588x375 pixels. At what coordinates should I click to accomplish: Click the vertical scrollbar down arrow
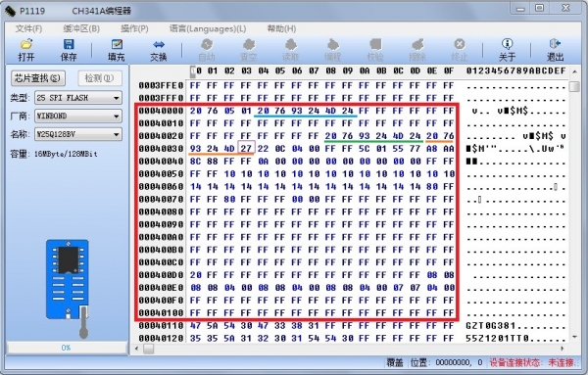tap(574, 337)
